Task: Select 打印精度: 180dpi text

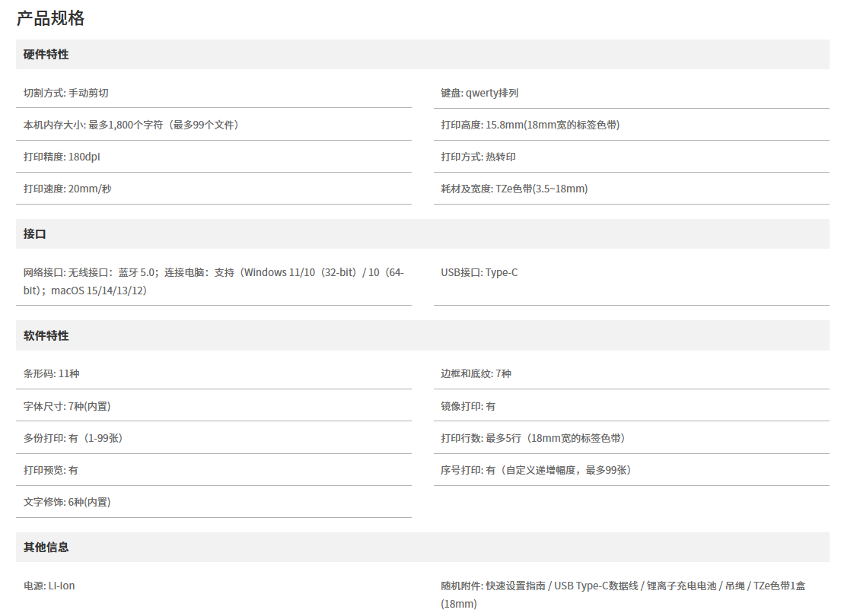Action: (x=62, y=157)
